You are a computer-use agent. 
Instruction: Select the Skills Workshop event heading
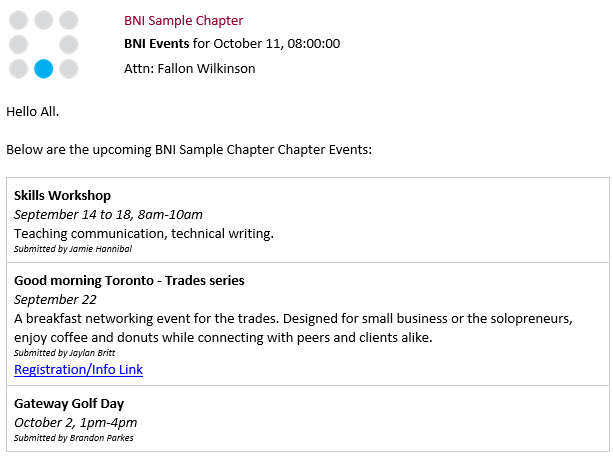point(62,195)
